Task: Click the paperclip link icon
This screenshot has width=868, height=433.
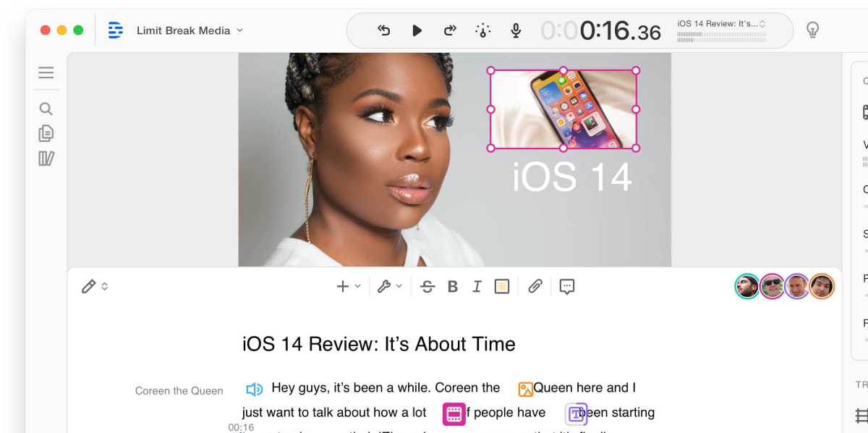Action: click(x=535, y=287)
